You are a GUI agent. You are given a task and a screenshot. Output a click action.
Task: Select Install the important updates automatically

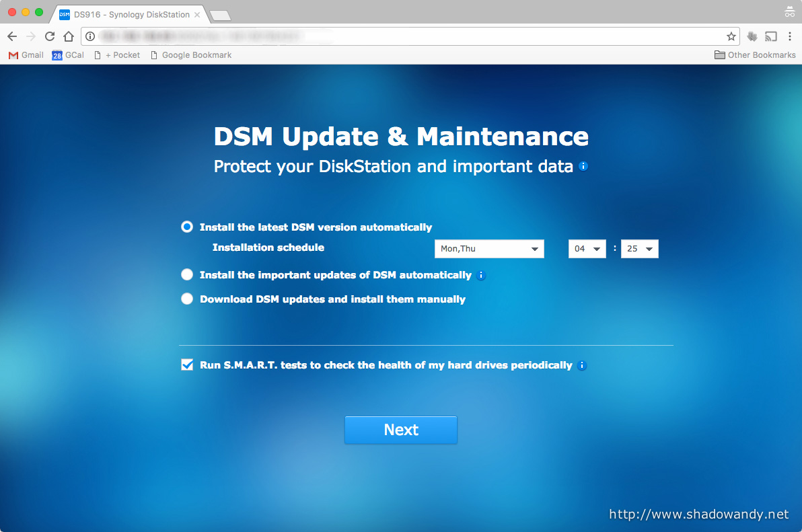coord(187,275)
